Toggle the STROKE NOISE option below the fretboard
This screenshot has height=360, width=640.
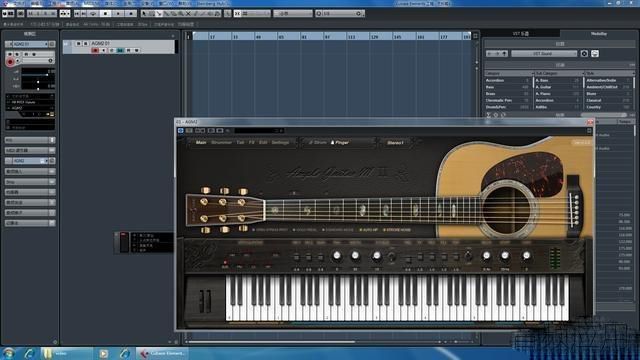tap(397, 230)
